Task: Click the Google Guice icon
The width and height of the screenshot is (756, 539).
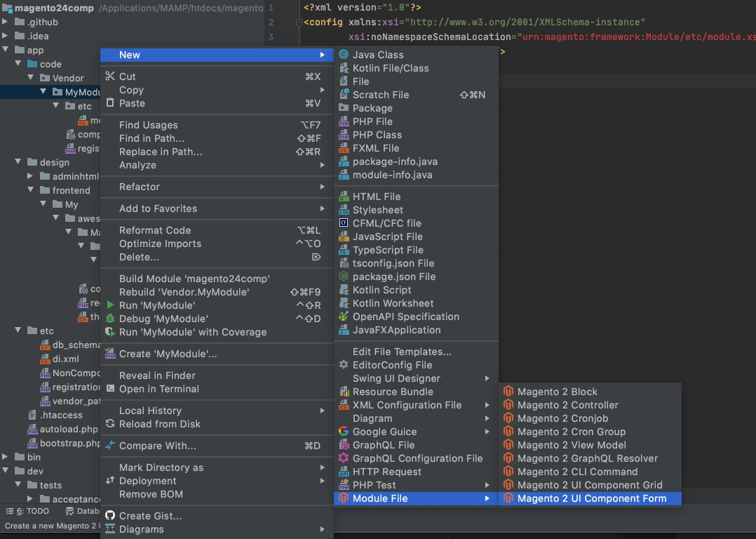Action: tap(344, 432)
